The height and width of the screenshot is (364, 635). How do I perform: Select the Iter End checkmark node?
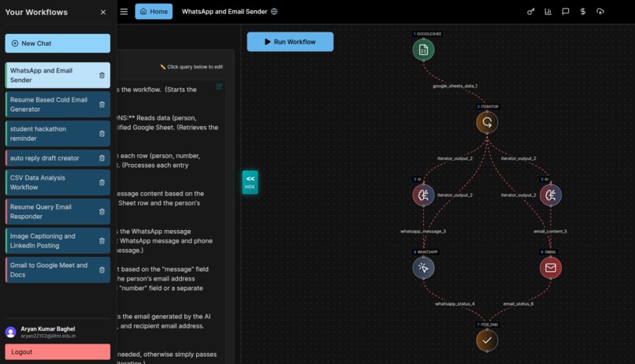click(x=487, y=340)
